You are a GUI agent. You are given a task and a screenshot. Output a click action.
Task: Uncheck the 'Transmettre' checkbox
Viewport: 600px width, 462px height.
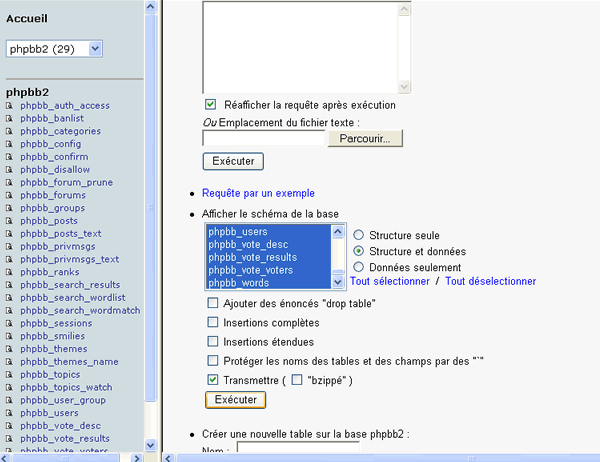click(213, 380)
